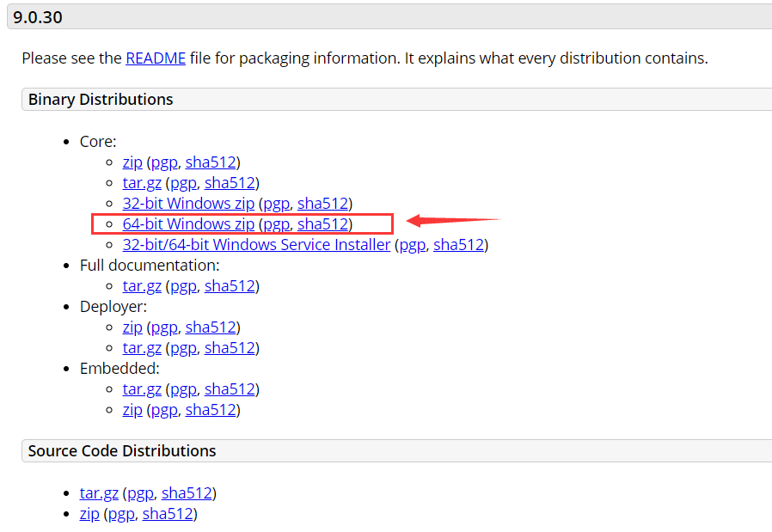This screenshot has width=772, height=532.
Task: Click the Full documentation: label
Action: (150, 266)
